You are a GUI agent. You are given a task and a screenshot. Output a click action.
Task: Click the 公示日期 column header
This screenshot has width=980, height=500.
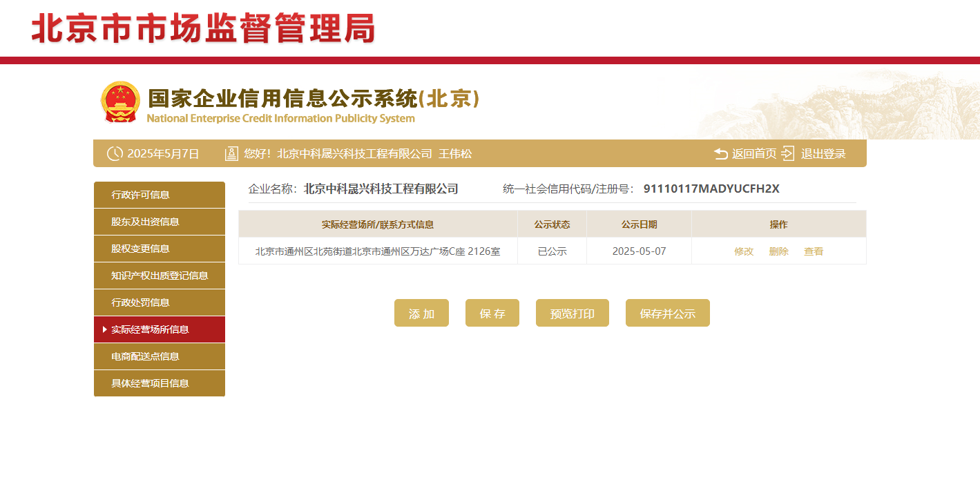point(640,224)
